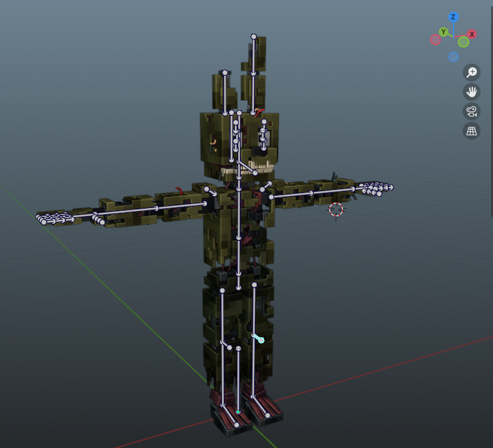Click the pan view hand icon

click(x=472, y=92)
